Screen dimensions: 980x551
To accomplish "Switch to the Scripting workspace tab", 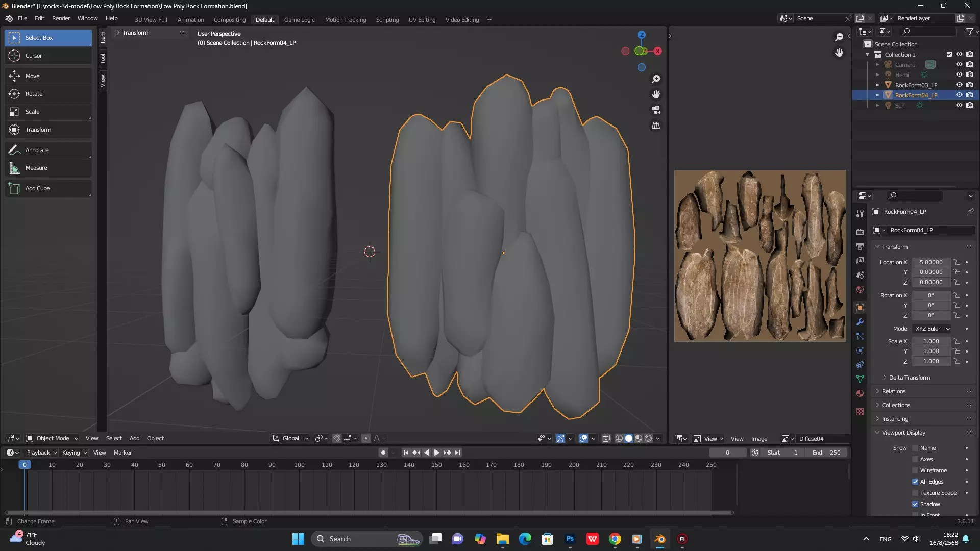I will pos(387,19).
